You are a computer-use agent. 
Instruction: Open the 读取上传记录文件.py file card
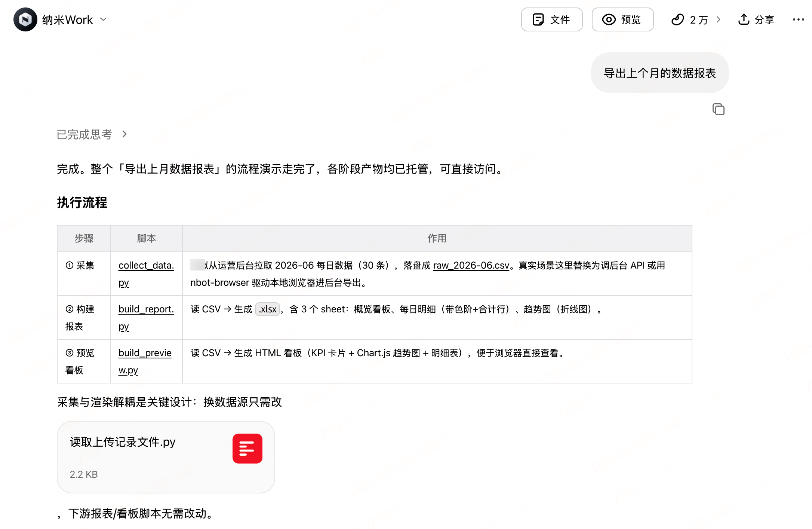pos(166,457)
